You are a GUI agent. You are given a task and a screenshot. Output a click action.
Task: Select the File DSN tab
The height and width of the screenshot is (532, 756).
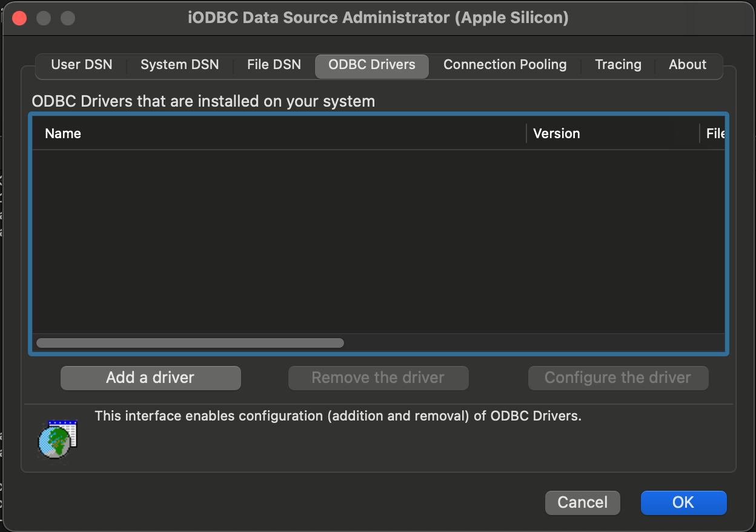pyautogui.click(x=273, y=64)
